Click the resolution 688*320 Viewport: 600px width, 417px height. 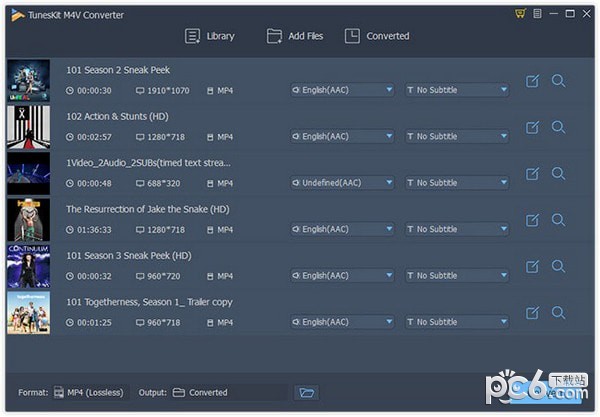[163, 184]
